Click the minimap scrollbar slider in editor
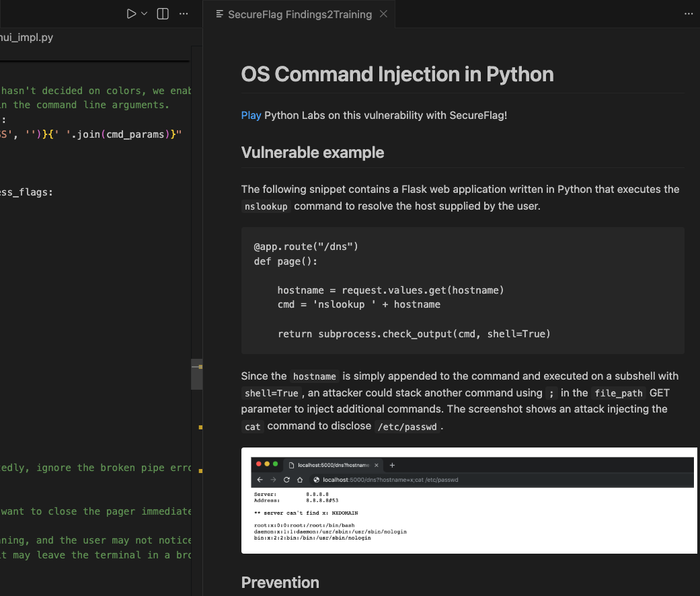 pos(197,374)
